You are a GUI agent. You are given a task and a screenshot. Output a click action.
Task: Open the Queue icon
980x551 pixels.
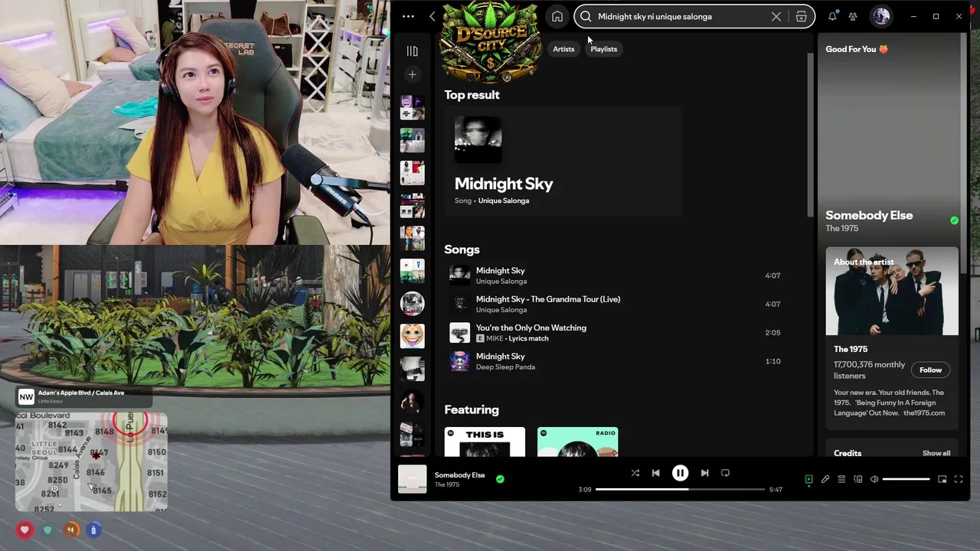click(x=841, y=479)
